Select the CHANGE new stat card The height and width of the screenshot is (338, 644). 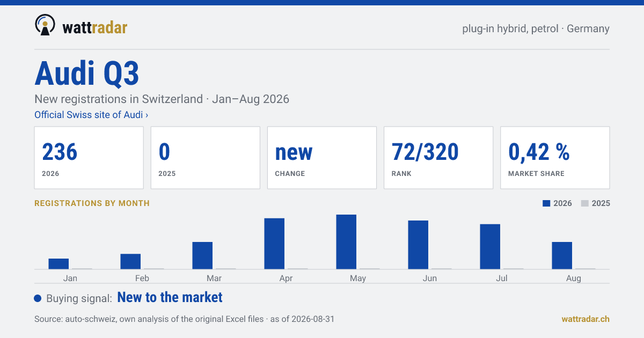pyautogui.click(x=322, y=158)
